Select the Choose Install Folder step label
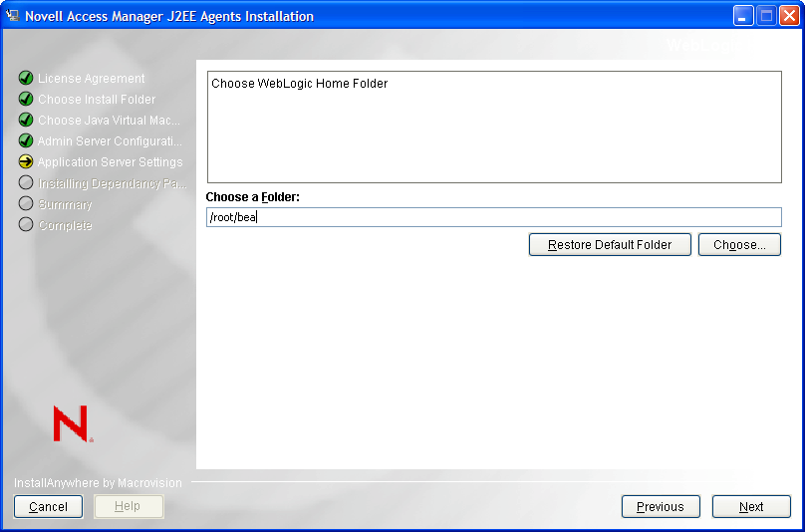Image resolution: width=805 pixels, height=532 pixels. tap(97, 100)
